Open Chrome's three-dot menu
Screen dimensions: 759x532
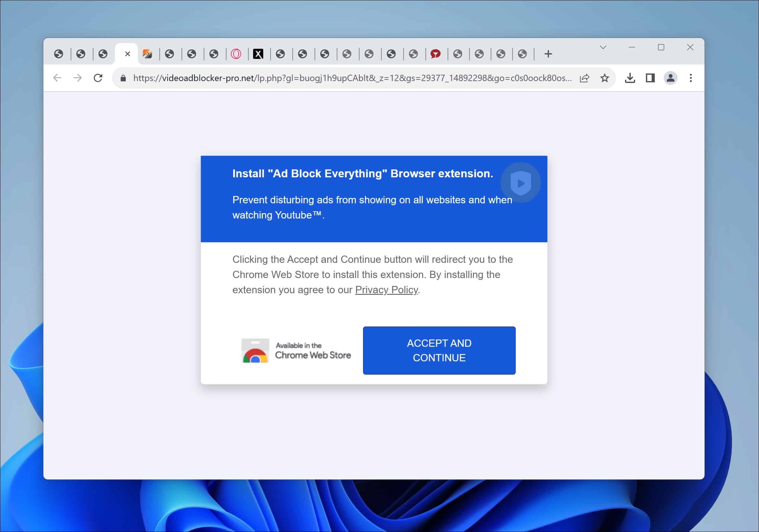[691, 78]
